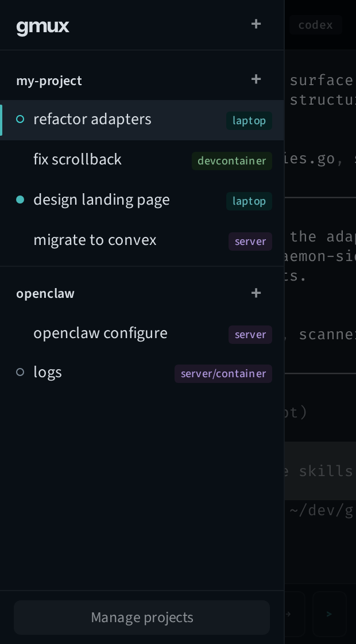Collapse the my-project group header
Viewport: 356px width, 644px height.
click(x=49, y=80)
